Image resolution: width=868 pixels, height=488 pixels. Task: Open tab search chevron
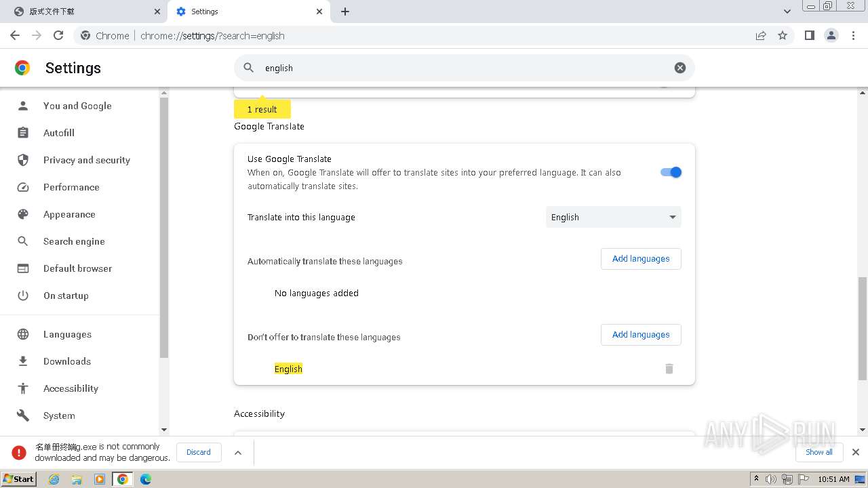(787, 12)
